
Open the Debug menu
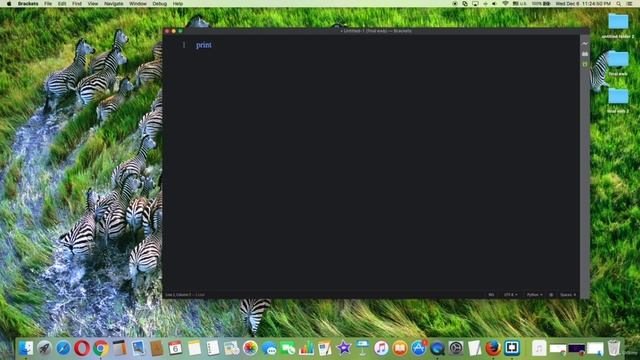[x=159, y=3]
